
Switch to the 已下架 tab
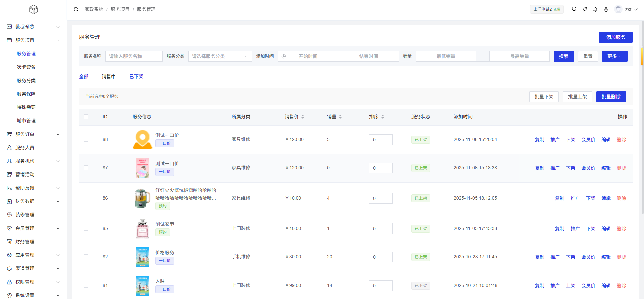(136, 77)
